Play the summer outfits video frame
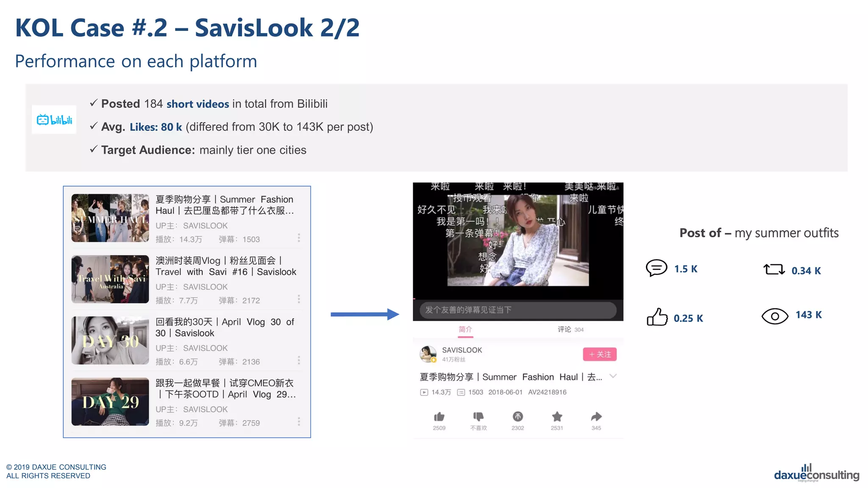The image size is (868, 488). pyautogui.click(x=518, y=241)
